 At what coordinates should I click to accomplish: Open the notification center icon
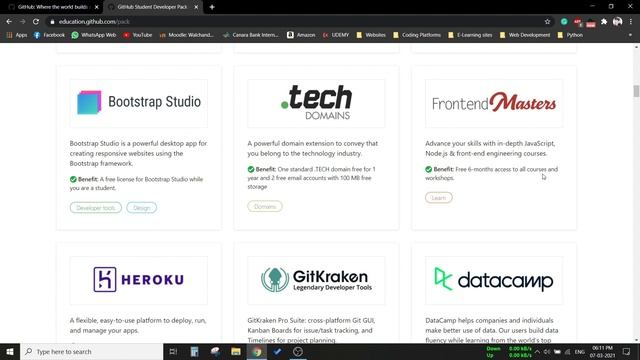pos(626,351)
